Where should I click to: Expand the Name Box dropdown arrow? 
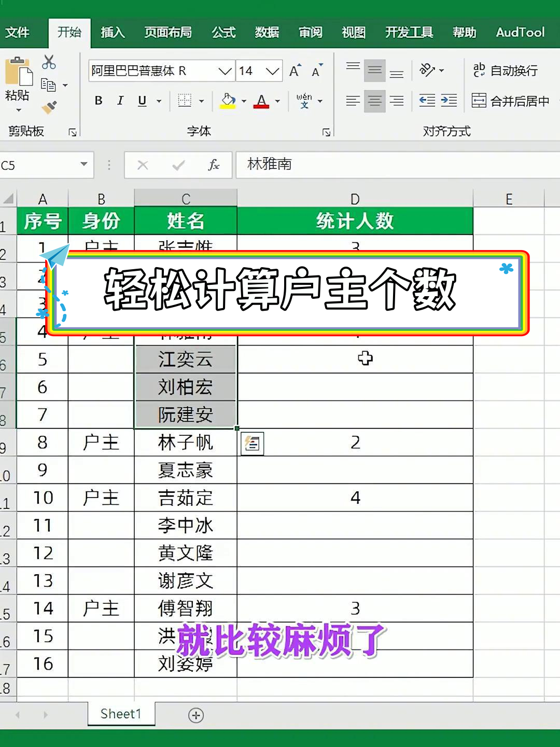point(83,164)
